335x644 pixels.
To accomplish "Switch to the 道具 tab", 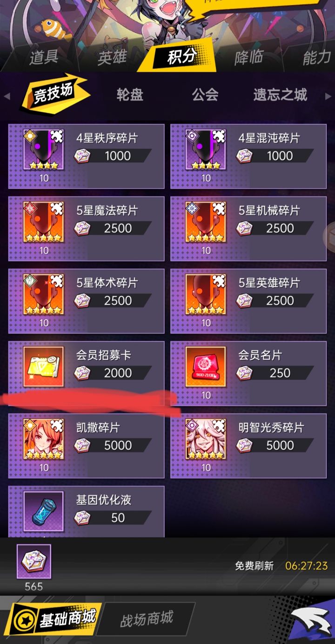I will (44, 58).
